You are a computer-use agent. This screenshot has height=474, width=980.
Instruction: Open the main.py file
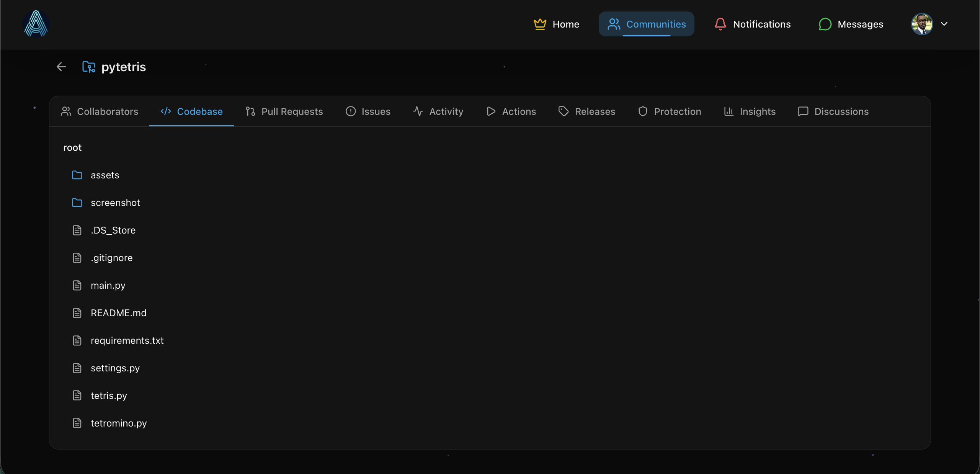(108, 285)
